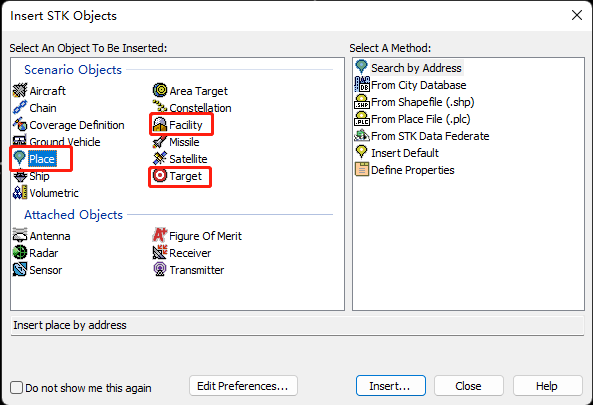Select the Radar icon

[20, 252]
